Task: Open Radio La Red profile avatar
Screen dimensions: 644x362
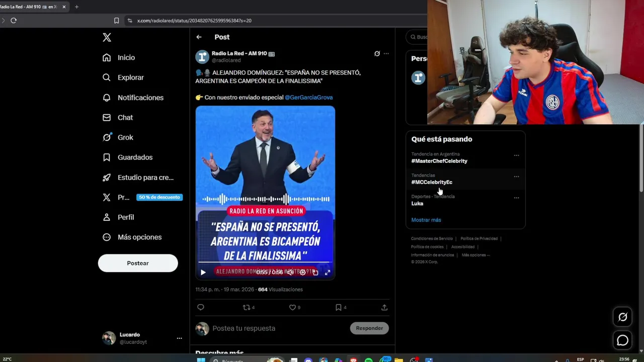Action: pyautogui.click(x=202, y=57)
